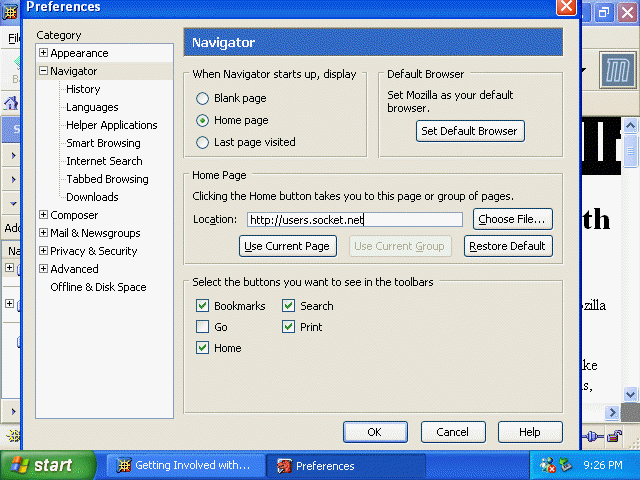The height and width of the screenshot is (480, 640).
Task: Expand the Appearance category
Action: click(x=43, y=53)
